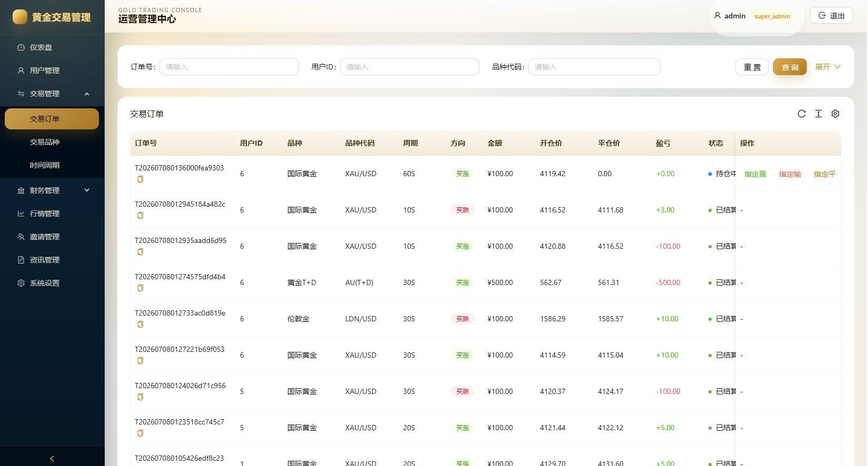Copy order number T2026070801274575dfd4b4
868x466 pixels.
(x=140, y=288)
